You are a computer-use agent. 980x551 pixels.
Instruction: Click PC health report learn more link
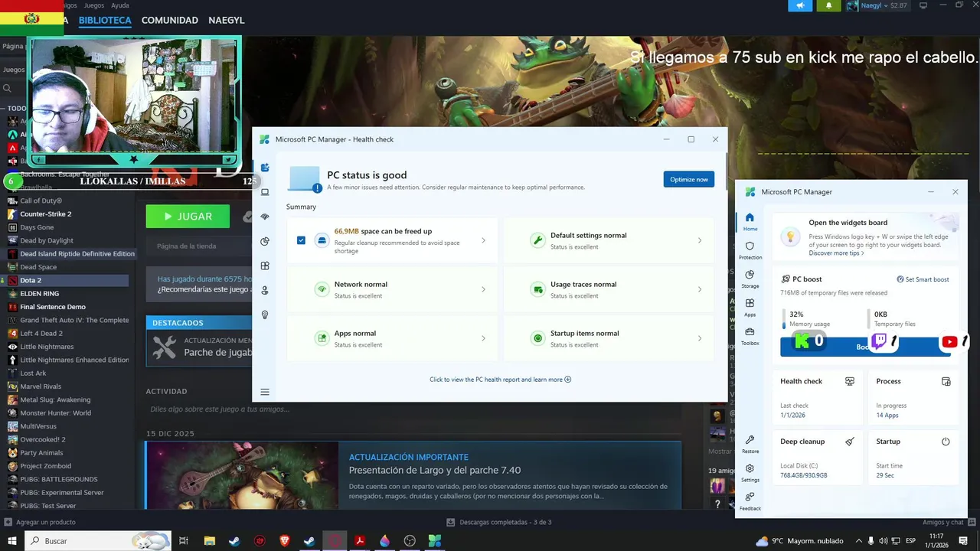pos(500,380)
